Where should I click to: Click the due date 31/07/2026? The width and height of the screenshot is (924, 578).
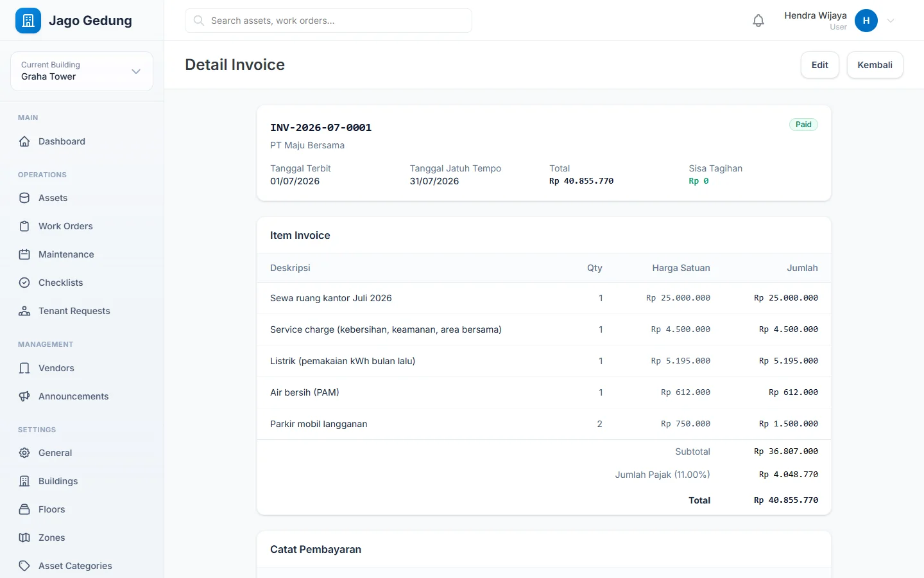click(x=434, y=181)
